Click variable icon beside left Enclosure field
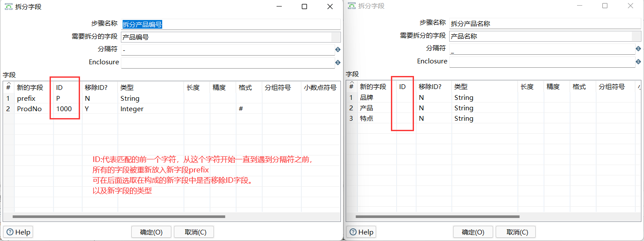644x241 pixels. point(338,63)
